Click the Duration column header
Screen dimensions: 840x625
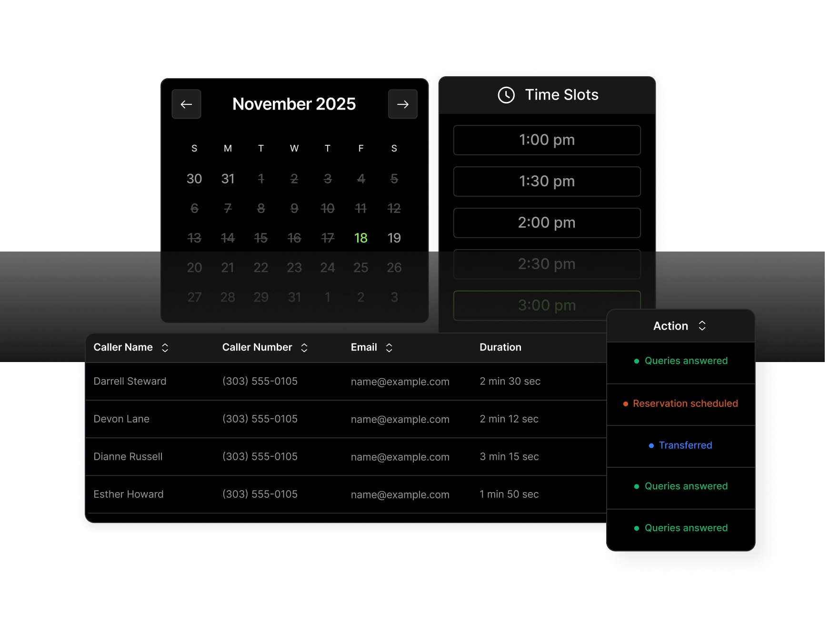pos(500,347)
